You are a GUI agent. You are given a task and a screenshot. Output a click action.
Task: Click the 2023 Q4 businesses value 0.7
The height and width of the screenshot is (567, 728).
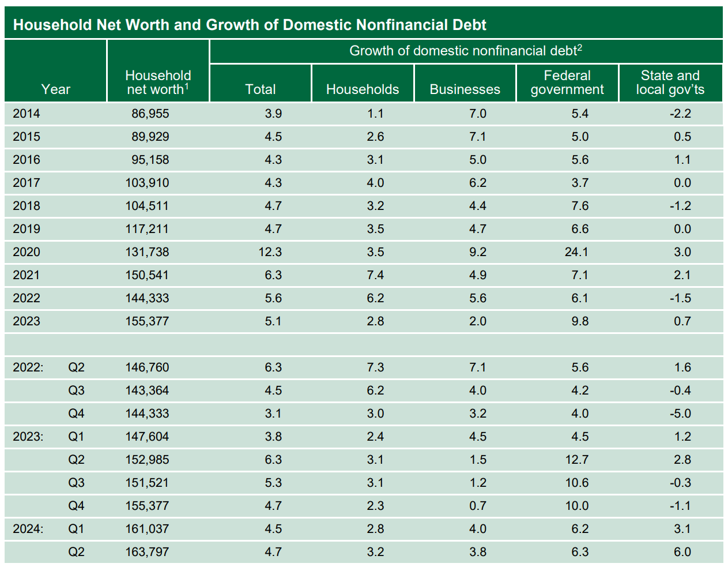478,506
